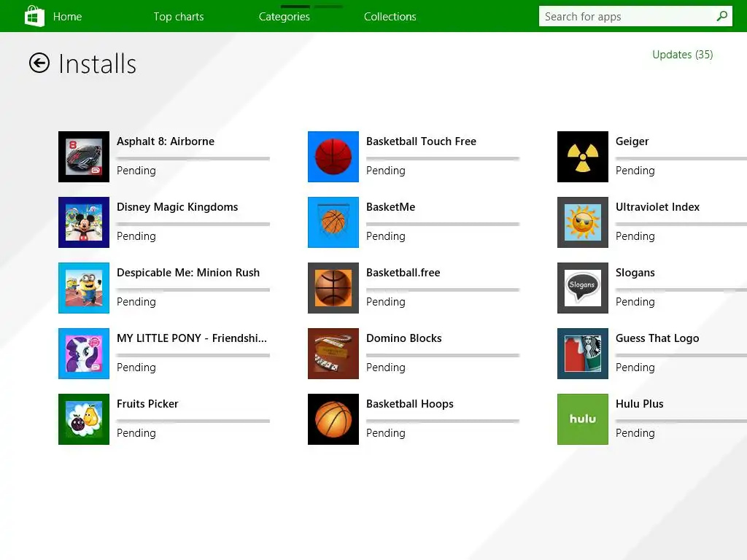The image size is (747, 560).
Task: Click the Basketball Hoops title
Action: click(410, 404)
